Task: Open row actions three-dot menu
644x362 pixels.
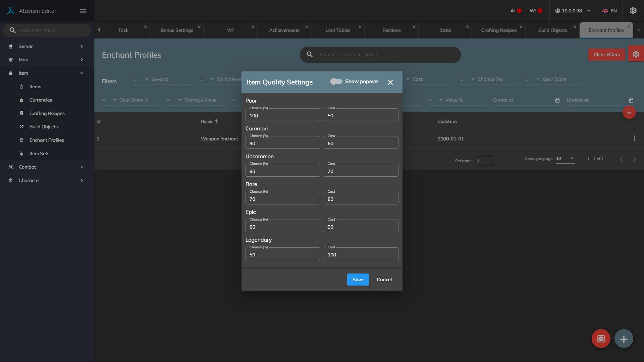Action: click(634, 138)
